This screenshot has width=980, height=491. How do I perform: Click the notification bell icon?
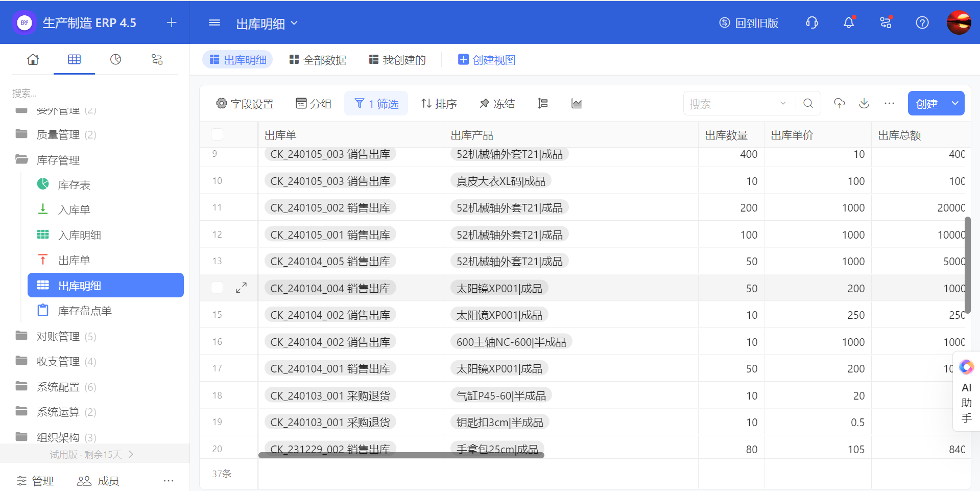[848, 23]
